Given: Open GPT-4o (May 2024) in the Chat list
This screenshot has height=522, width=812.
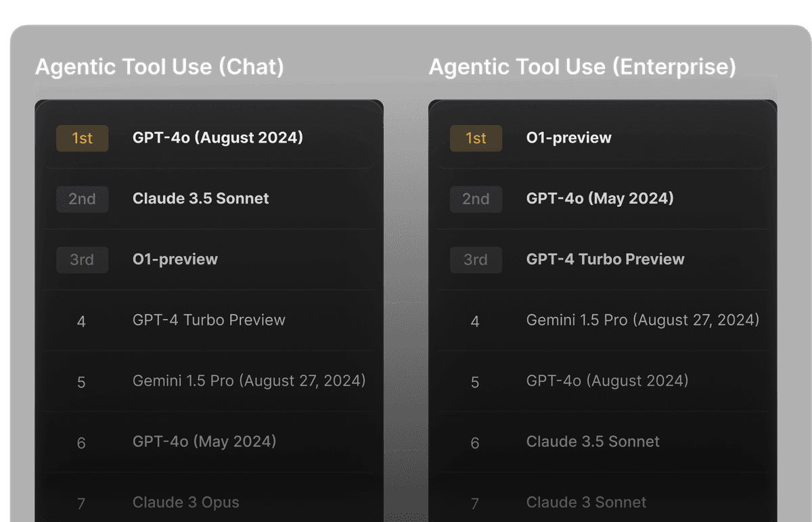Looking at the screenshot, I should click(x=204, y=442).
